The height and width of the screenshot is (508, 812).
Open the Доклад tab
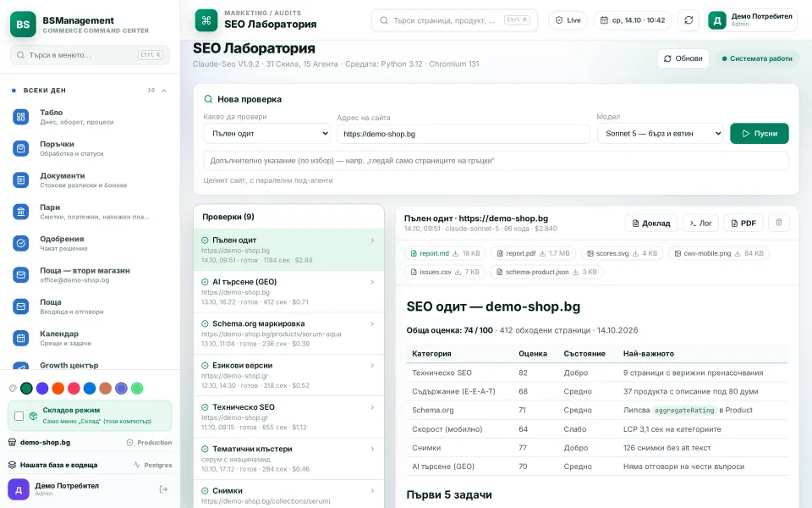(x=651, y=223)
